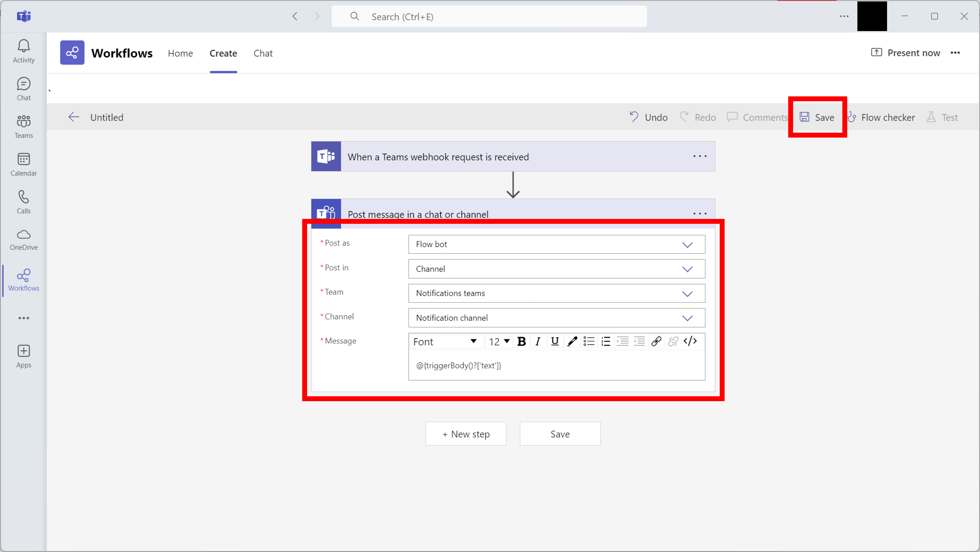Click the Save button below the flow

560,434
